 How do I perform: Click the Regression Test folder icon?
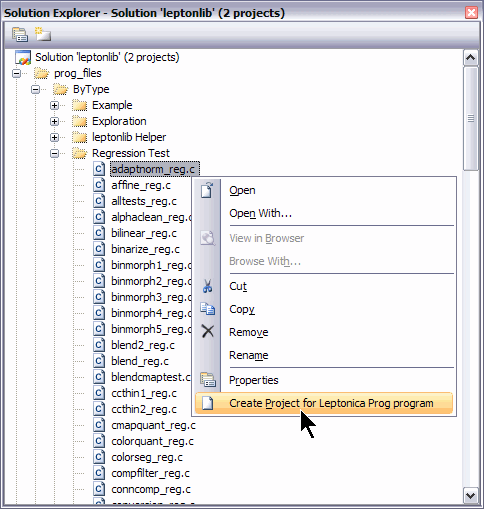click(80, 153)
